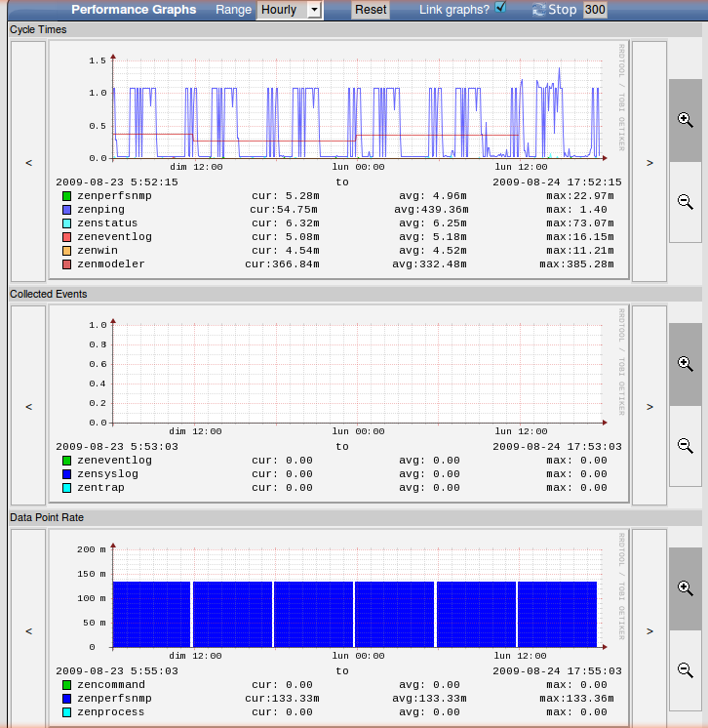708x728 pixels.
Task: Zoom in on the Data Point Rate graph
Action: tap(685, 587)
